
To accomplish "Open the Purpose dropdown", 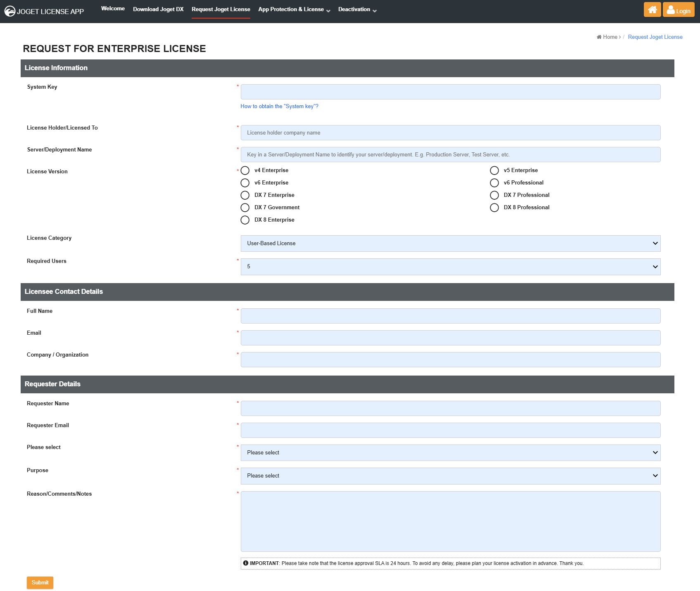I will tap(451, 476).
